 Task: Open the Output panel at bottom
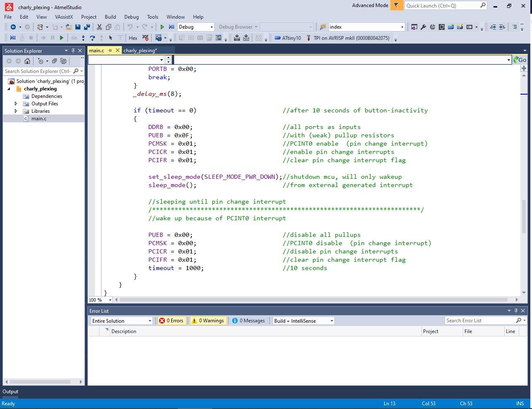tap(10, 392)
